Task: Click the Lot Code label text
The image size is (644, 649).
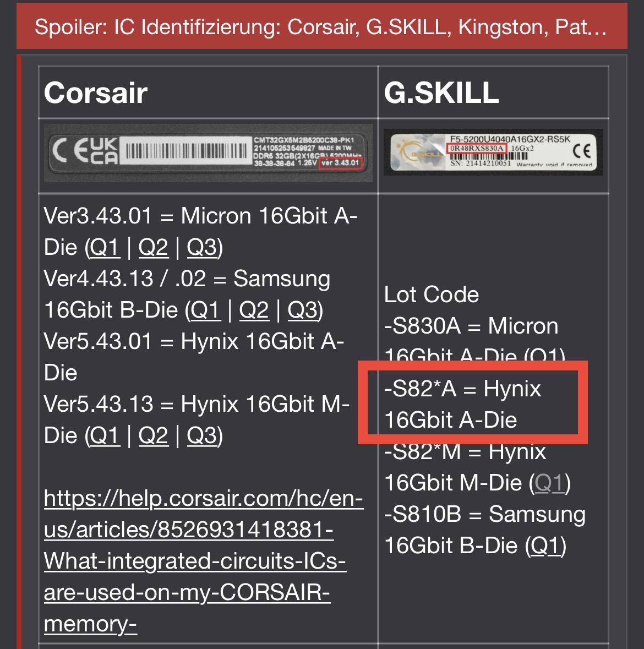Action: pyautogui.click(x=432, y=294)
